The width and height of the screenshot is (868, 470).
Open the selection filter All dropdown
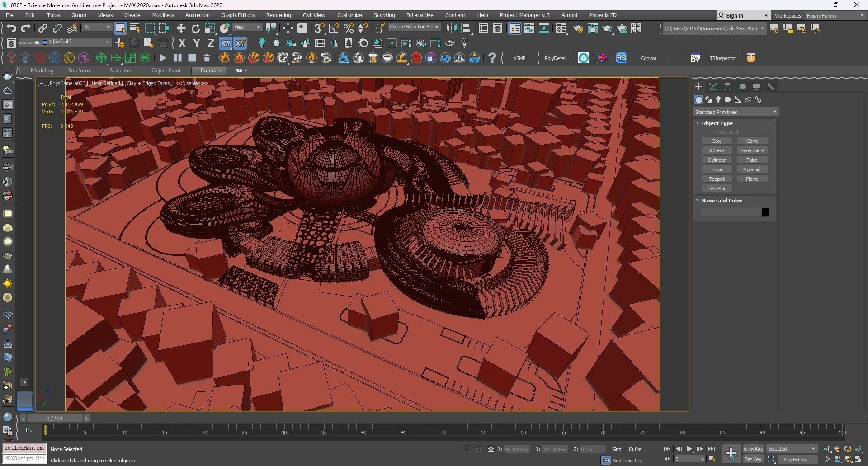tap(97, 27)
